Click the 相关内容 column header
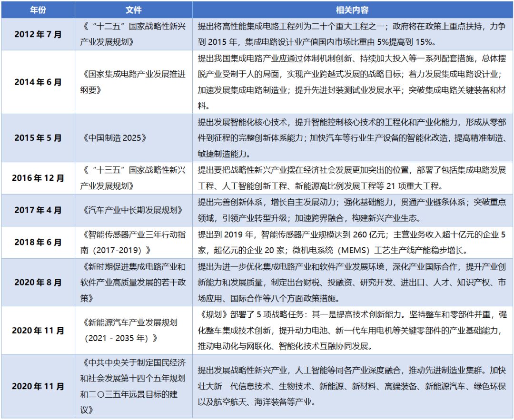Image resolution: width=514 pixels, height=420 pixels. [352, 10]
